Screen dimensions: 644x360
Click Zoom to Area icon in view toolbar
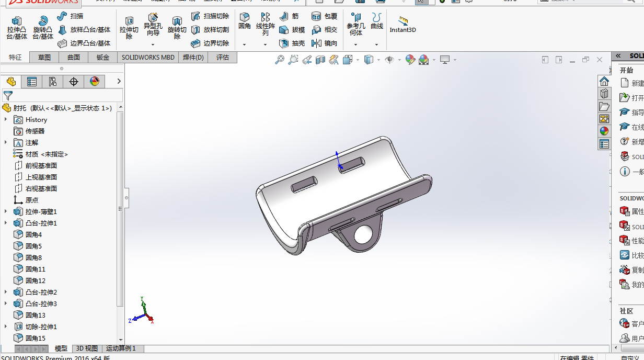pos(293,60)
